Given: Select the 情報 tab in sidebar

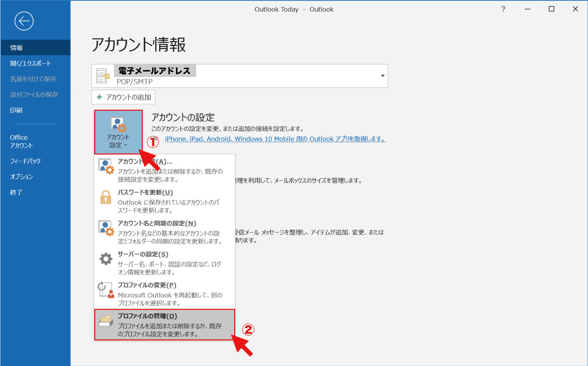Looking at the screenshot, I should coord(16,48).
